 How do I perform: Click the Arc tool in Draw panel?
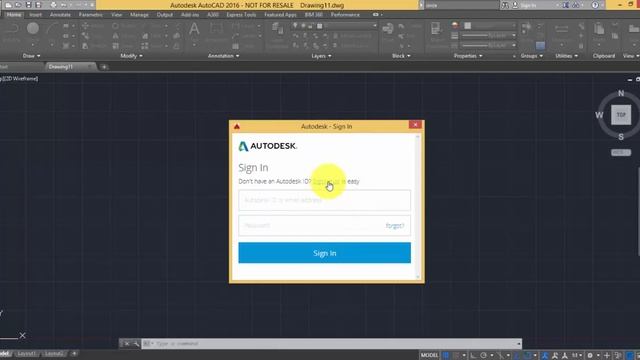coord(52,29)
